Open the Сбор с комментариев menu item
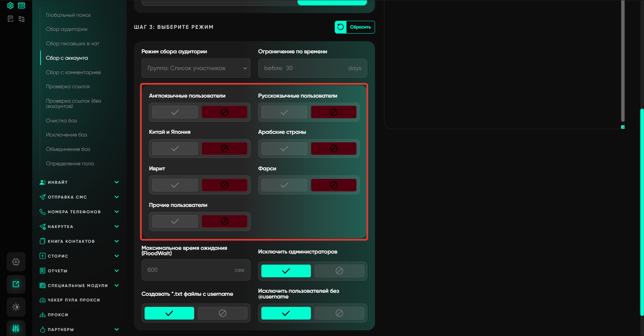644x336 pixels. tap(73, 72)
